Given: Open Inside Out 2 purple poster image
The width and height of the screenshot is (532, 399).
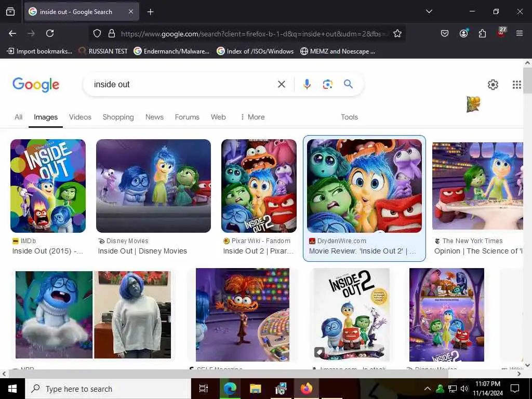Looking at the screenshot, I should tap(446, 314).
